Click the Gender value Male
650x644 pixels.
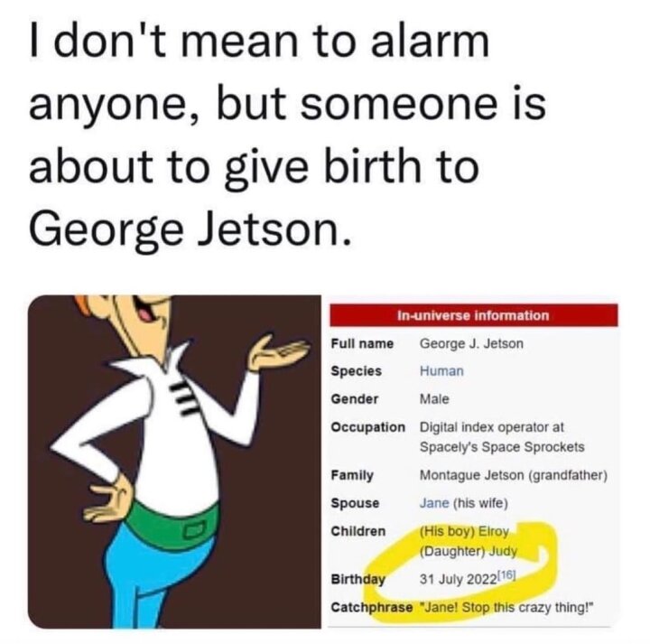(x=434, y=399)
